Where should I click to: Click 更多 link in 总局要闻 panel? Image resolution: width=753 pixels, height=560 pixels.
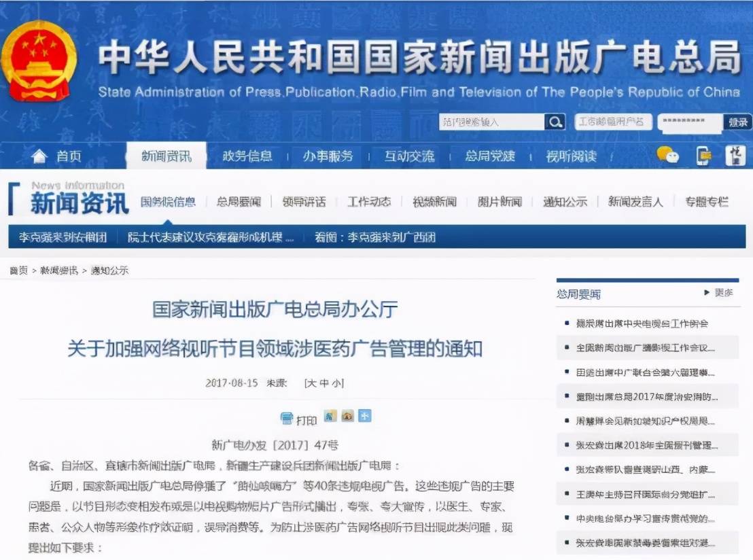(x=724, y=292)
